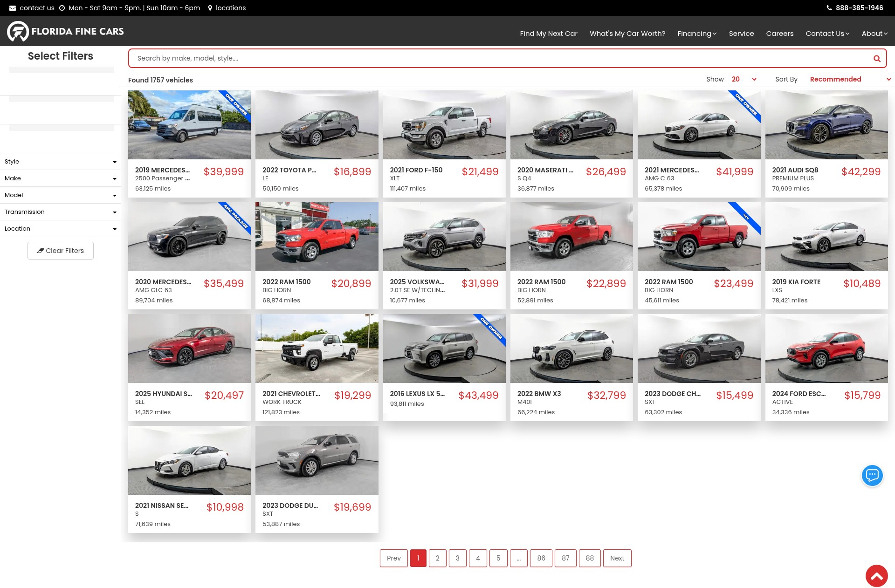Open the 2023 Dodge Durango SXT photo

click(x=317, y=460)
